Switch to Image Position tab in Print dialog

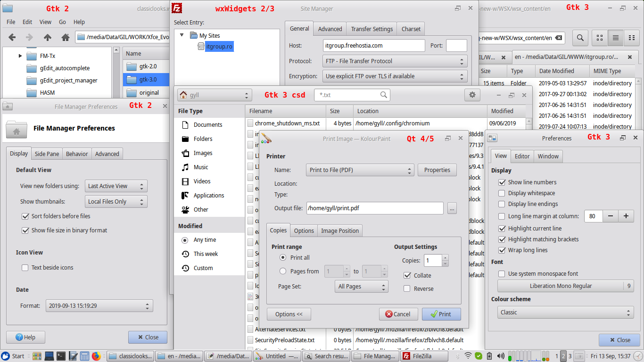tap(340, 230)
